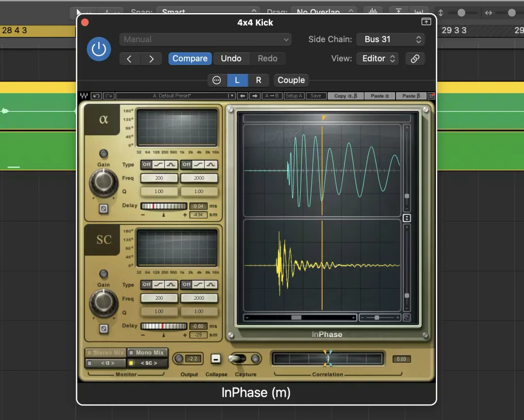Screen dimensions: 524x420
Task: Toggle the SC phase invert button
Action: click(x=104, y=329)
